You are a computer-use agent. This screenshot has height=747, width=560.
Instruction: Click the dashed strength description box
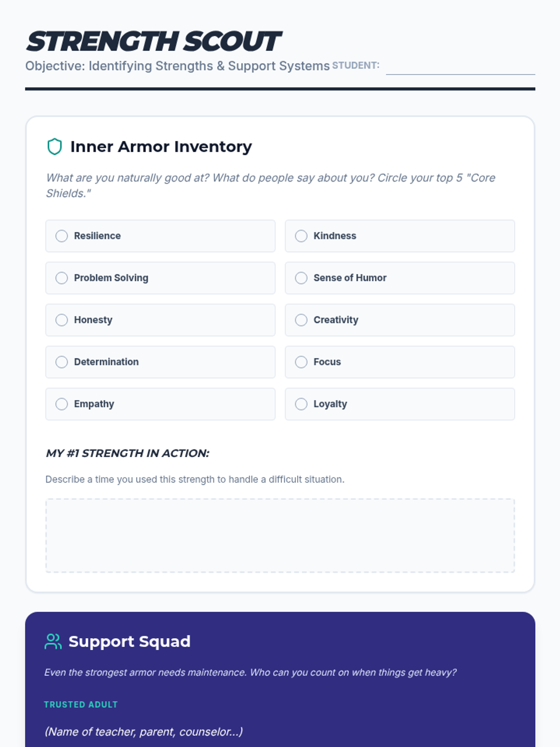(x=280, y=536)
